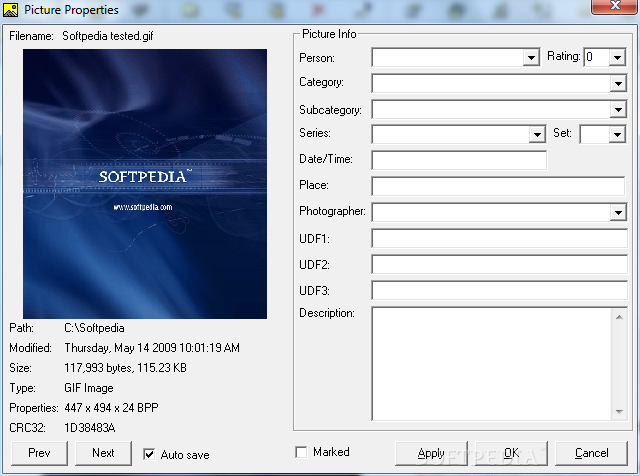Screen dimensions: 640x476
Task: Expand the Subcategory combo box
Action: pos(618,109)
